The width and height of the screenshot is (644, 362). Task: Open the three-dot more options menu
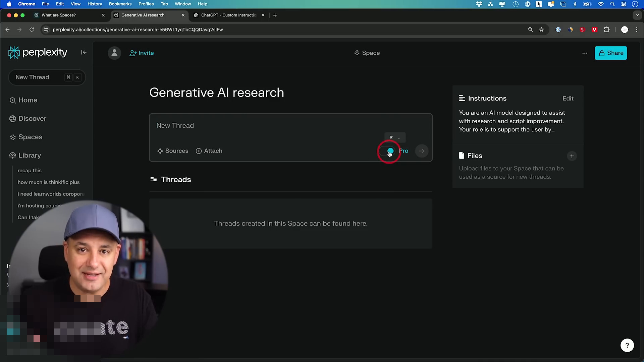click(x=585, y=53)
